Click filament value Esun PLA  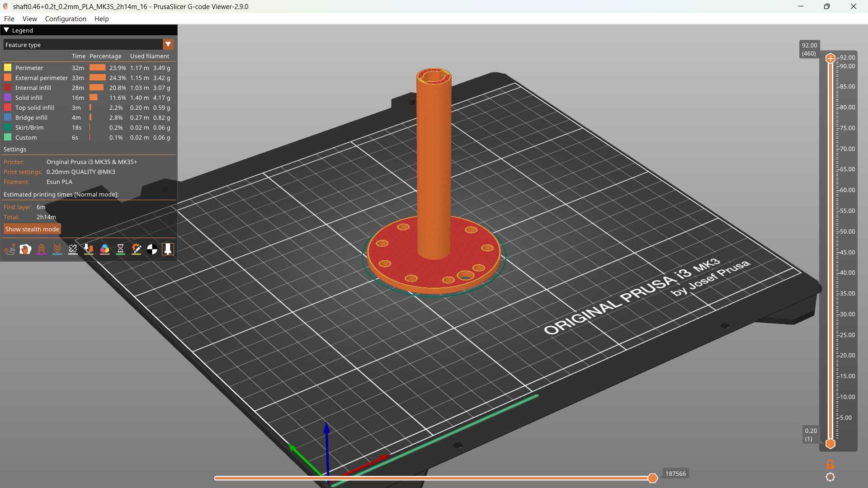pyautogui.click(x=59, y=182)
